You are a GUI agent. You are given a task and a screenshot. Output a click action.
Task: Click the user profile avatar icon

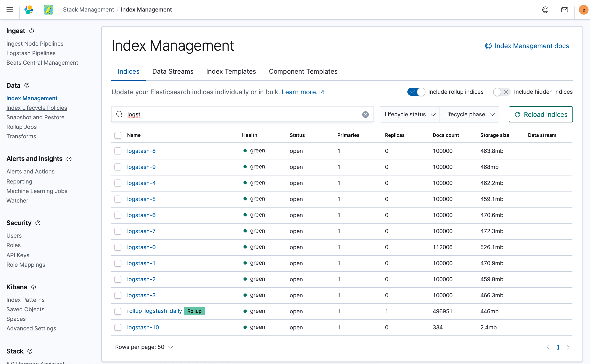584,9
